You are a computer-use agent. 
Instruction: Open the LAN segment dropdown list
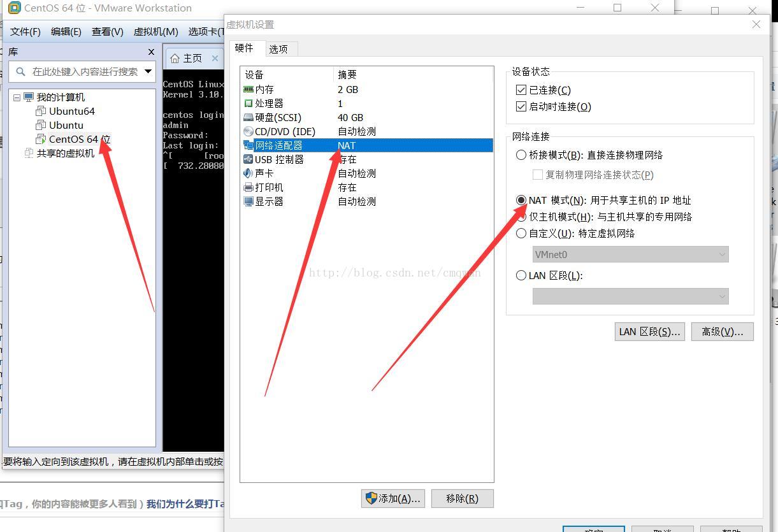[x=631, y=296]
